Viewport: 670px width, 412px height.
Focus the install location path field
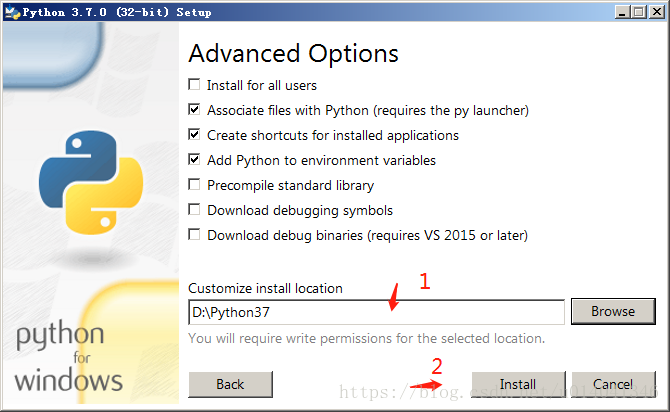376,312
